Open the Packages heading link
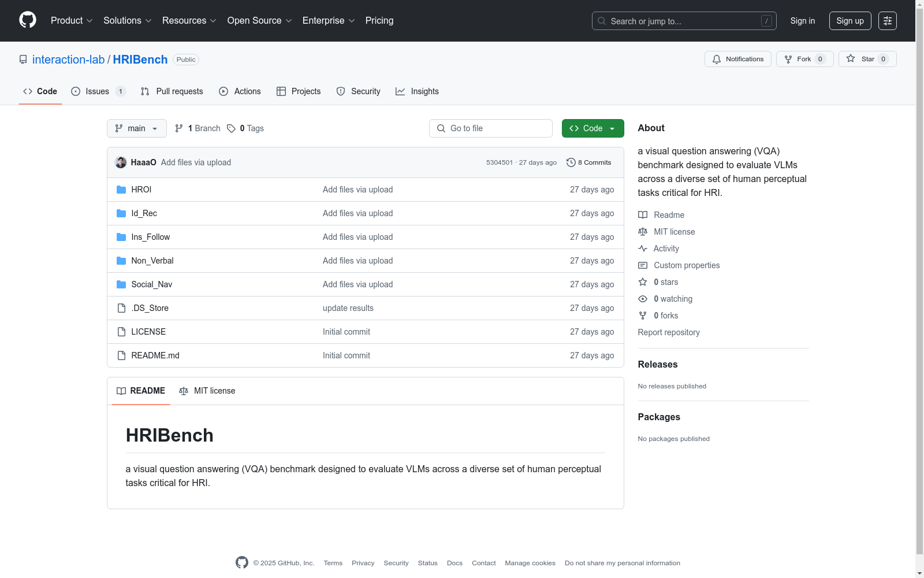Viewport: 924px width, 578px height. 659,417
